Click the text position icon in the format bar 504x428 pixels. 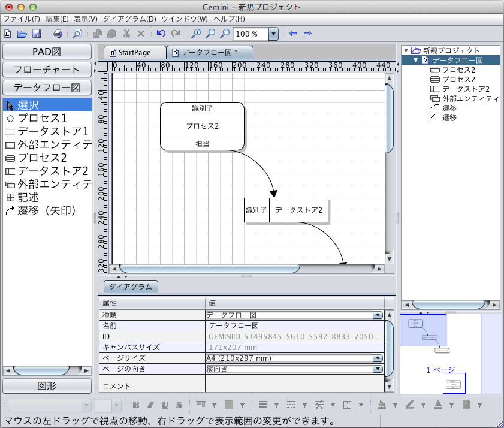coord(201,405)
